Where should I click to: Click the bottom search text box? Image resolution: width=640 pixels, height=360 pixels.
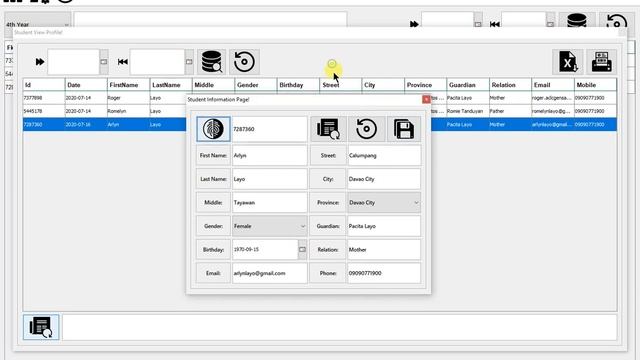(x=339, y=327)
